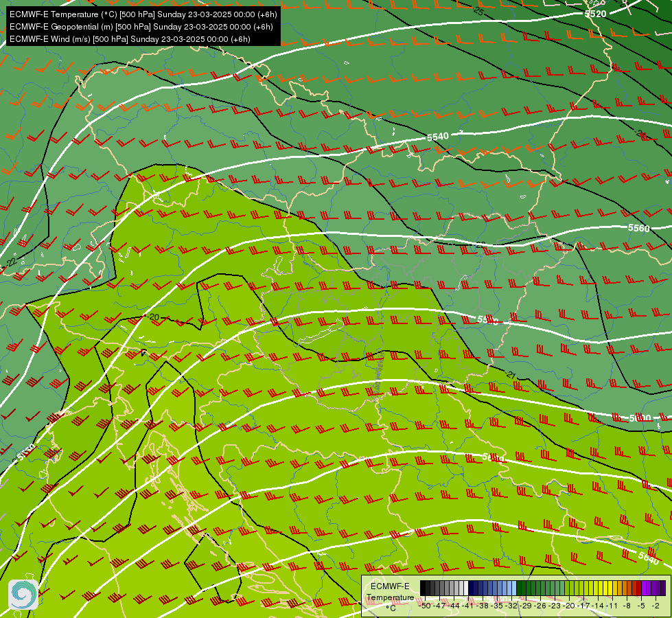Select the ECMWF-E Temperature title line
Image resolution: width=672 pixels, height=618 pixels.
[x=143, y=14]
